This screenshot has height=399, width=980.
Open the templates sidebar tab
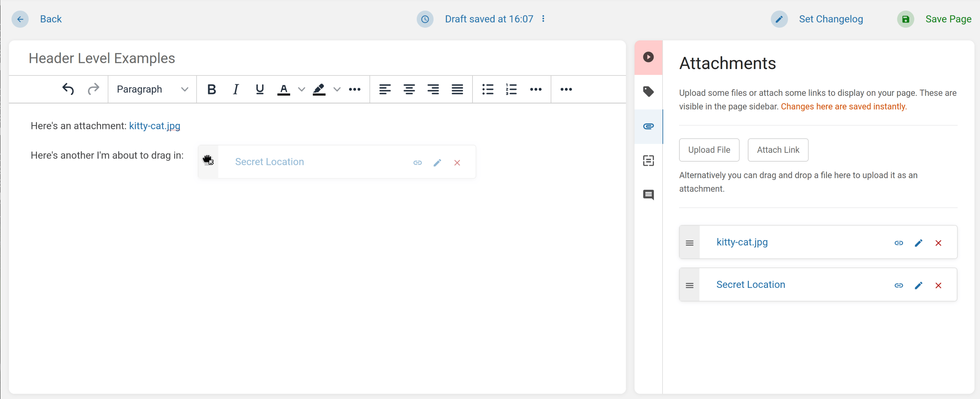point(648,161)
